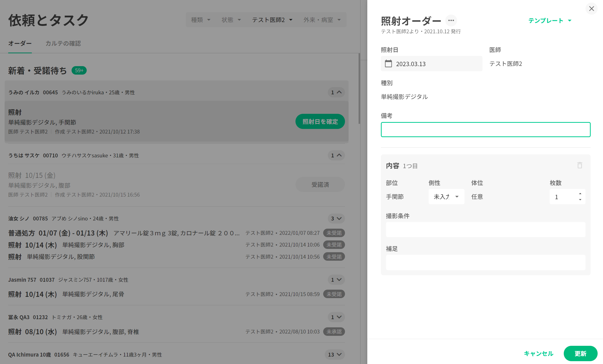Select the オーダー tab

(20, 43)
